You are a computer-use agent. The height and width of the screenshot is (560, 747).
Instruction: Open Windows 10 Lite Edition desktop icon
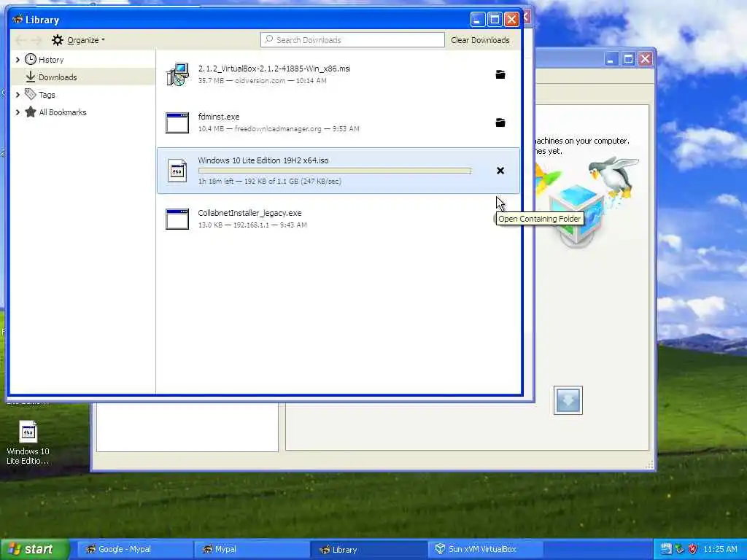[x=28, y=443]
